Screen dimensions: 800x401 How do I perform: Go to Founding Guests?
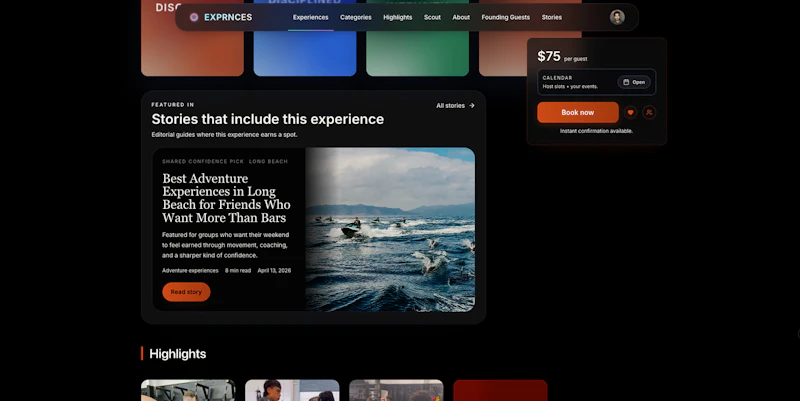tap(506, 17)
